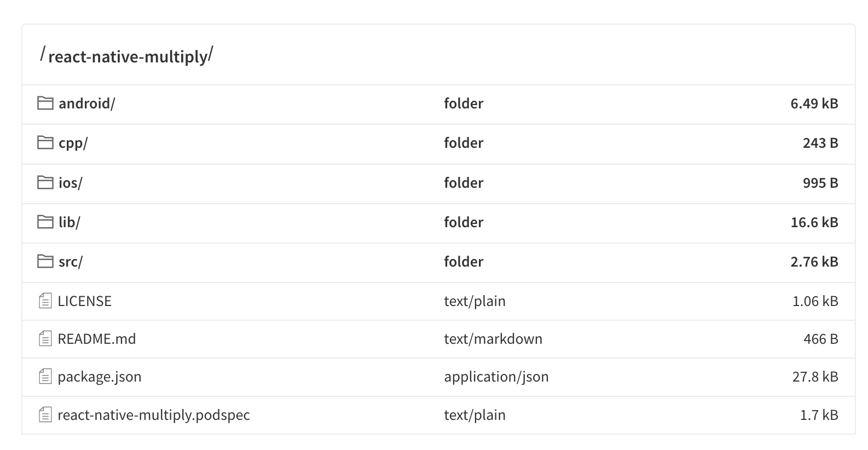
Task: Open the cpp/ folder link
Action: tap(73, 143)
